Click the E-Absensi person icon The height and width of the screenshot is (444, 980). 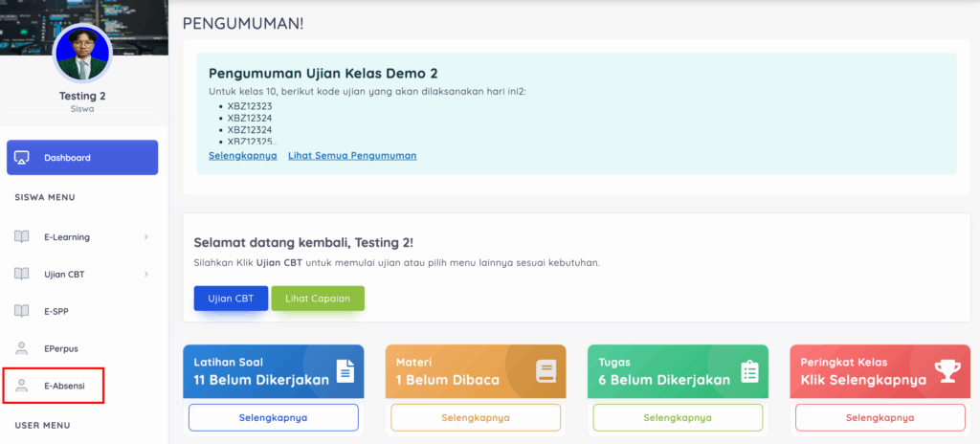tap(22, 386)
